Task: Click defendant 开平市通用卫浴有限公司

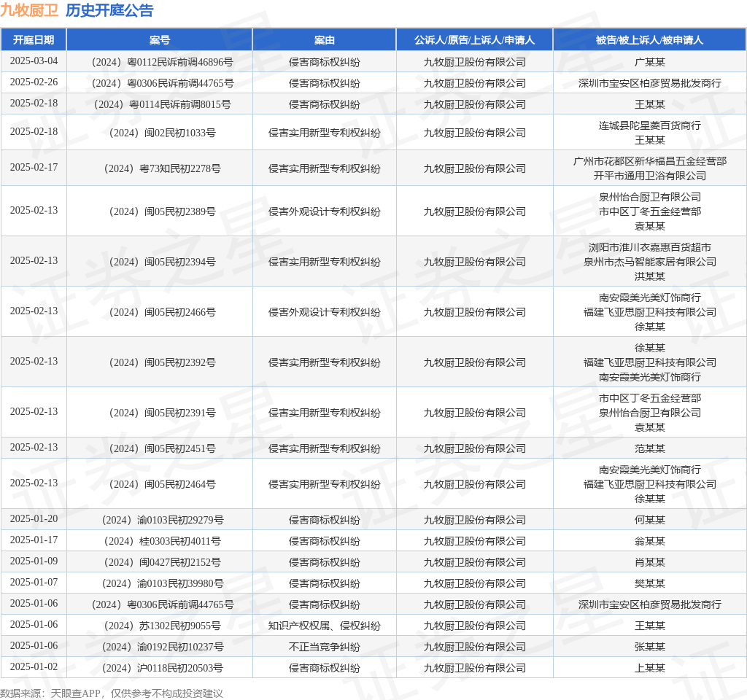Action: coord(650,176)
